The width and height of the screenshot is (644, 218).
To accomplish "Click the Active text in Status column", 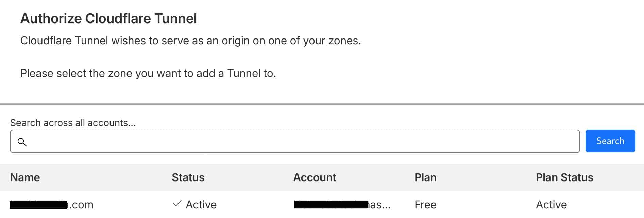I will (x=201, y=205).
